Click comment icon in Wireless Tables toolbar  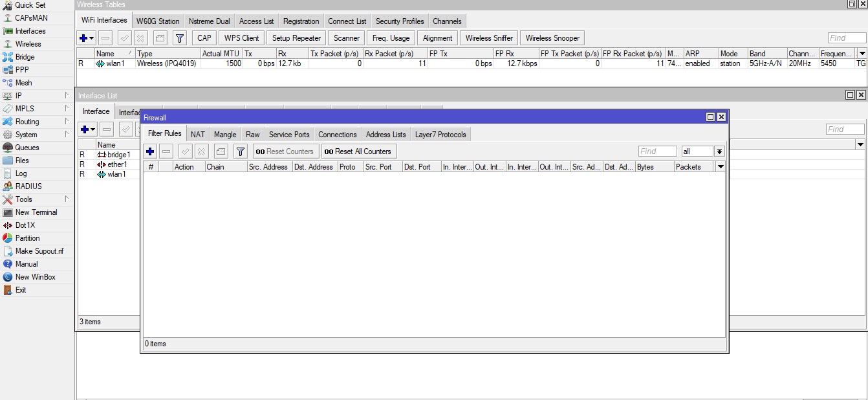tap(160, 38)
